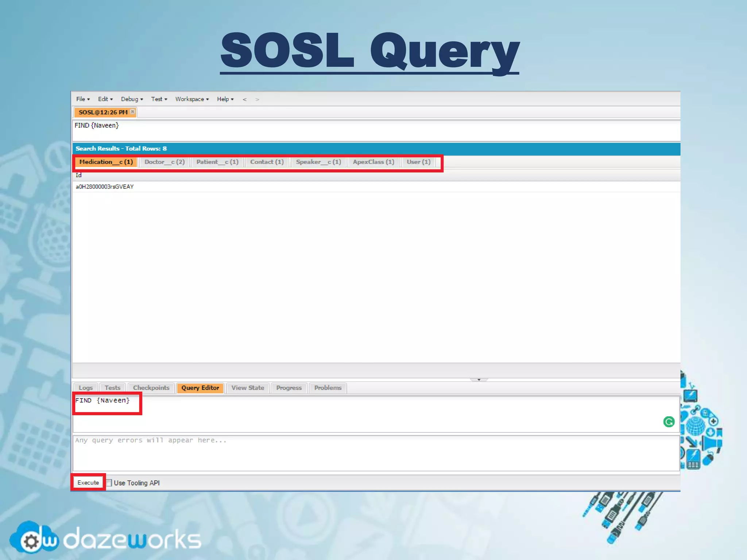Close the SOSL@12:26 PM tab
Image resolution: width=747 pixels, height=560 pixels.
pyautogui.click(x=132, y=112)
